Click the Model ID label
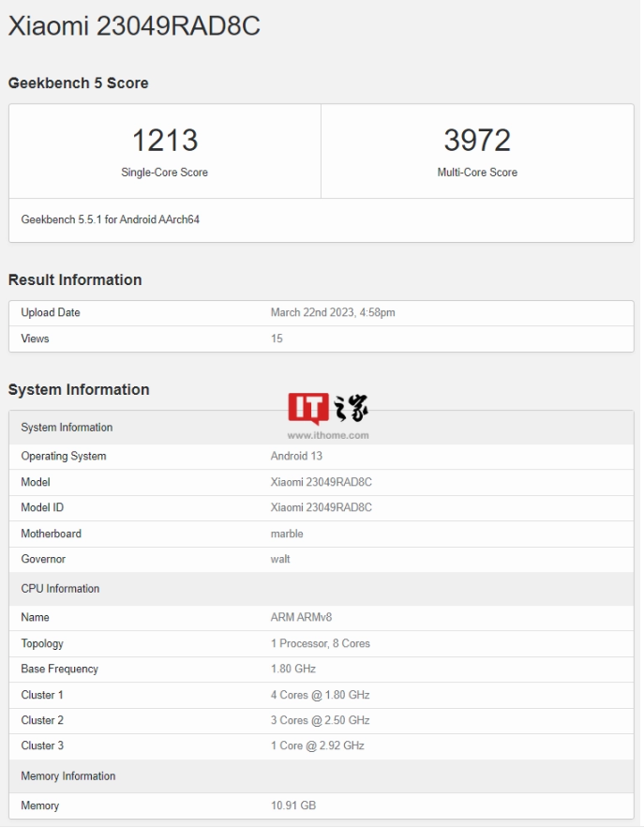This screenshot has height=828, width=644. [42, 507]
